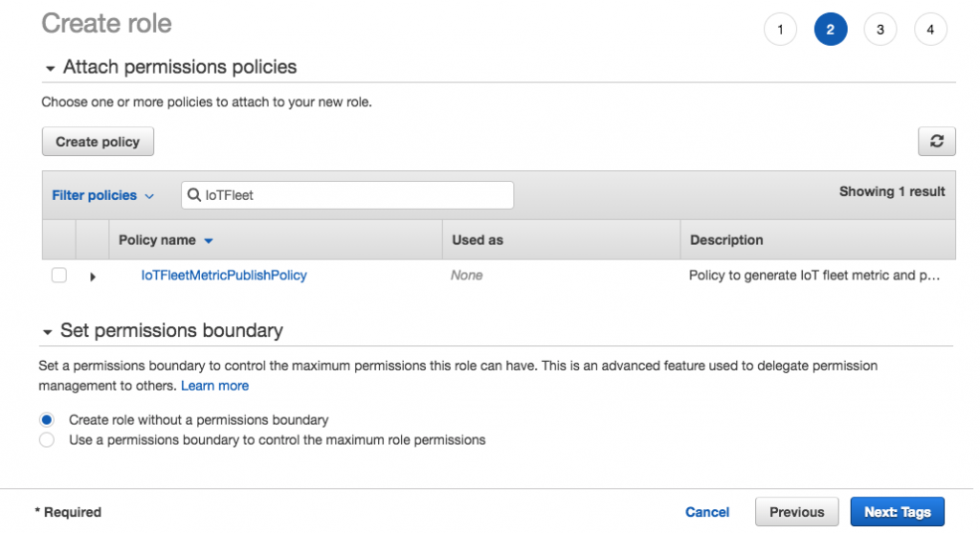Focus the policy search field
980x534 pixels.
356,195
